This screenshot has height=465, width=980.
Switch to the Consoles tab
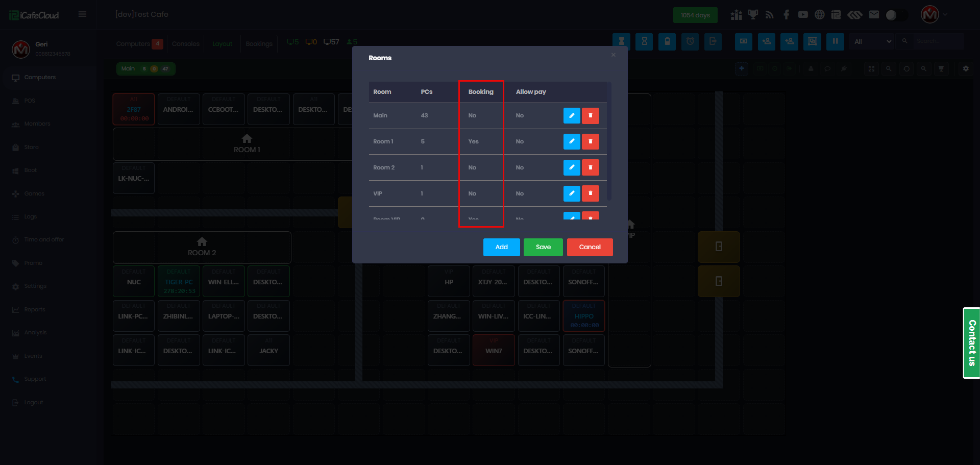[x=186, y=44]
